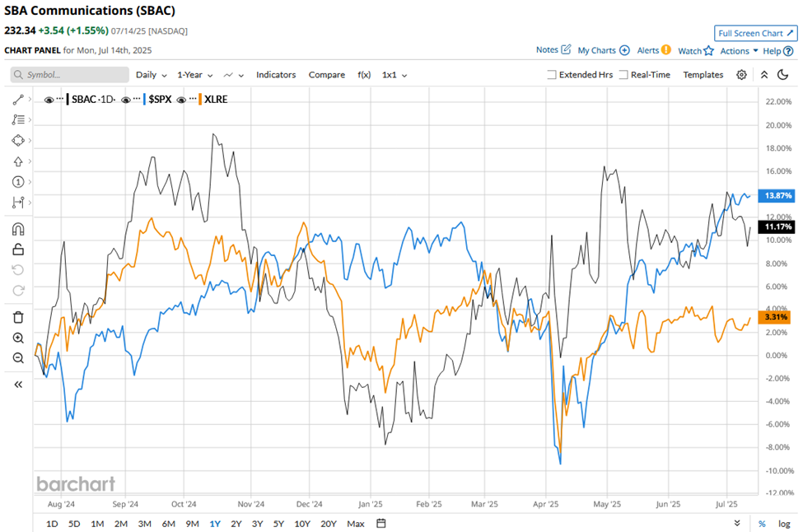Zoom out on the chart
803x532 pixels.
click(x=18, y=358)
